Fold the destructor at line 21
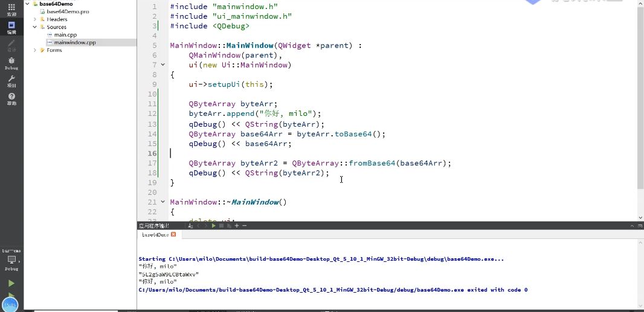644x312 pixels. pyautogui.click(x=163, y=202)
